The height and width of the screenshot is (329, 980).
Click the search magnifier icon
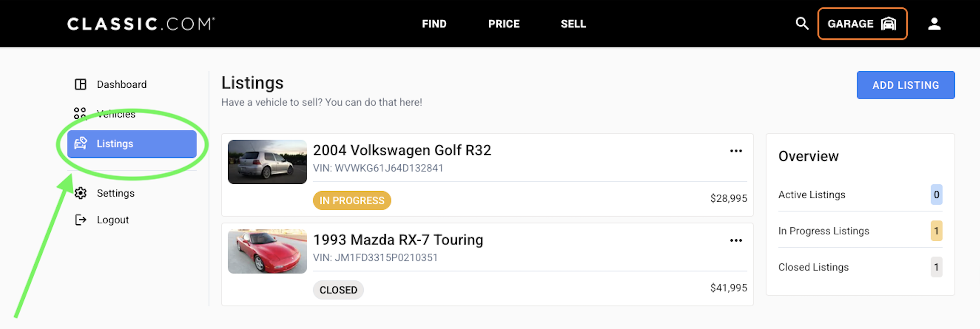[x=802, y=23]
